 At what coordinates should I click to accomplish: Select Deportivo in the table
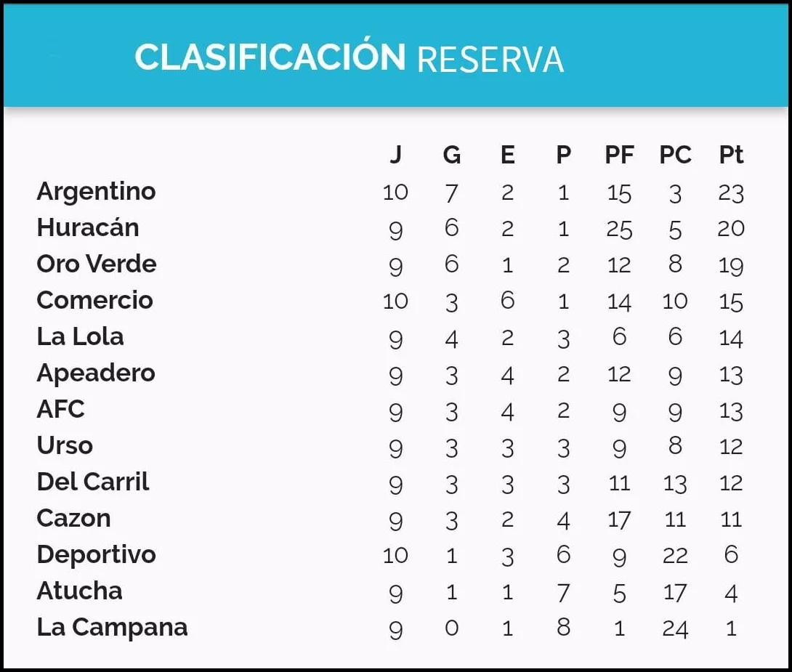point(96,555)
